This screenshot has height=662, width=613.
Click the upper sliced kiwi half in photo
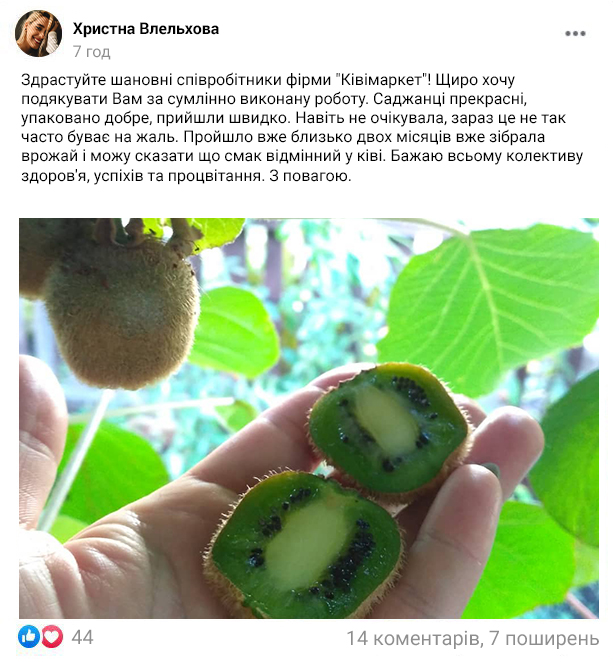388,430
